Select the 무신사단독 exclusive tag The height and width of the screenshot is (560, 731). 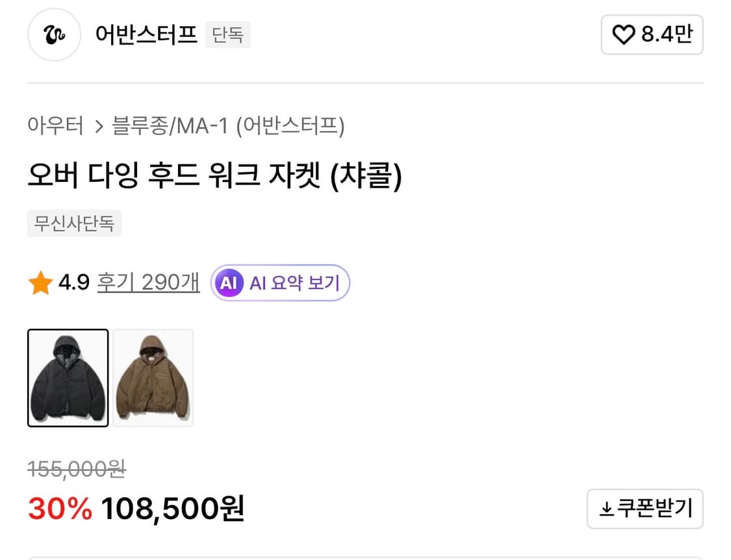[74, 223]
